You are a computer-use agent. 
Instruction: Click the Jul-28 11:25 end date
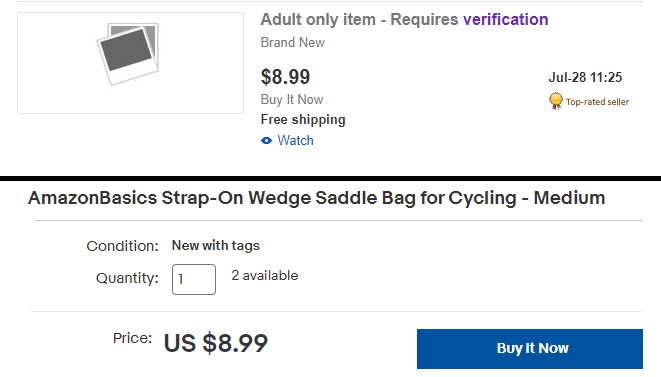585,78
